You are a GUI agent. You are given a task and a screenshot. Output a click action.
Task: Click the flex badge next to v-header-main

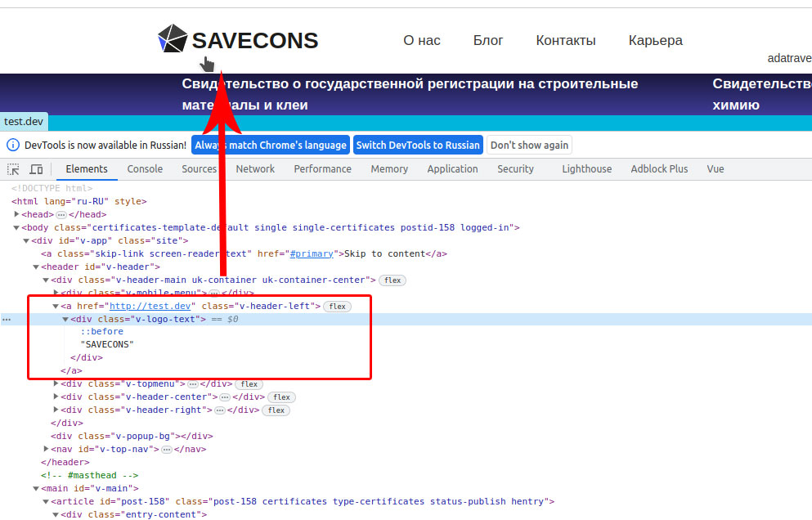pos(393,280)
